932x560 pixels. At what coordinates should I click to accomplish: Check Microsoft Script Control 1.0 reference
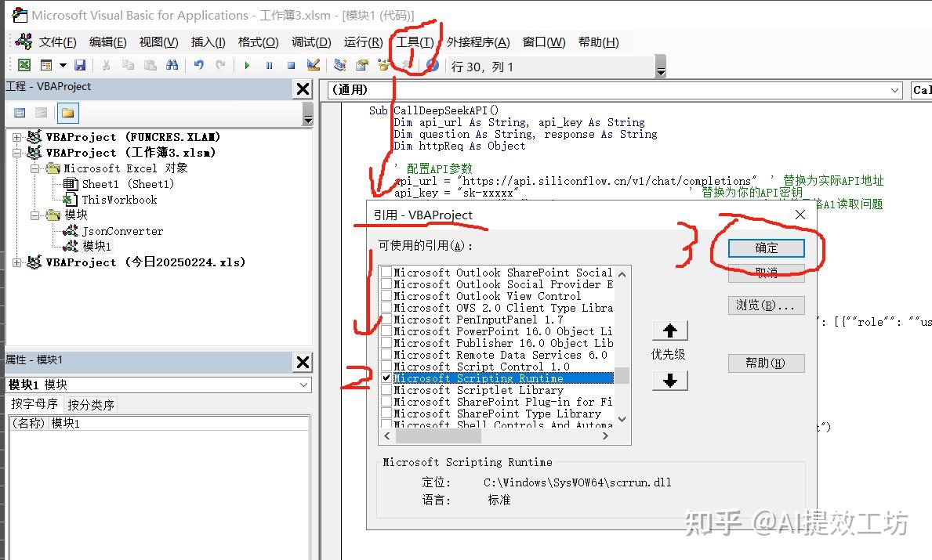click(x=386, y=367)
